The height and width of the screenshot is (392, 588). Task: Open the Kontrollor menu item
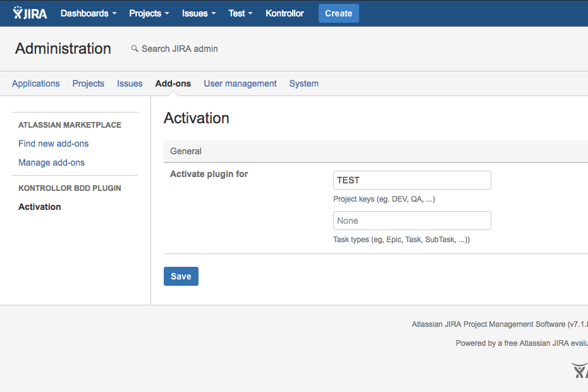tap(285, 13)
